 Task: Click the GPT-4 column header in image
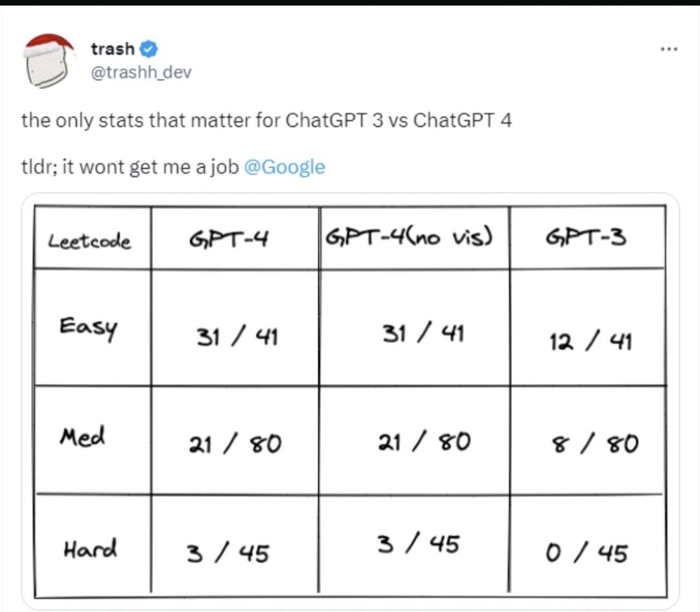[229, 240]
